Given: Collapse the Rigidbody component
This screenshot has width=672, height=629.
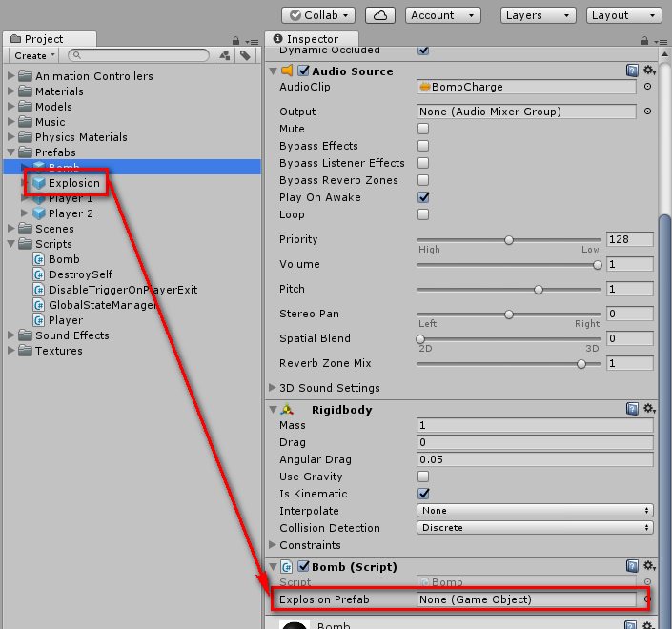Looking at the screenshot, I should tap(273, 410).
